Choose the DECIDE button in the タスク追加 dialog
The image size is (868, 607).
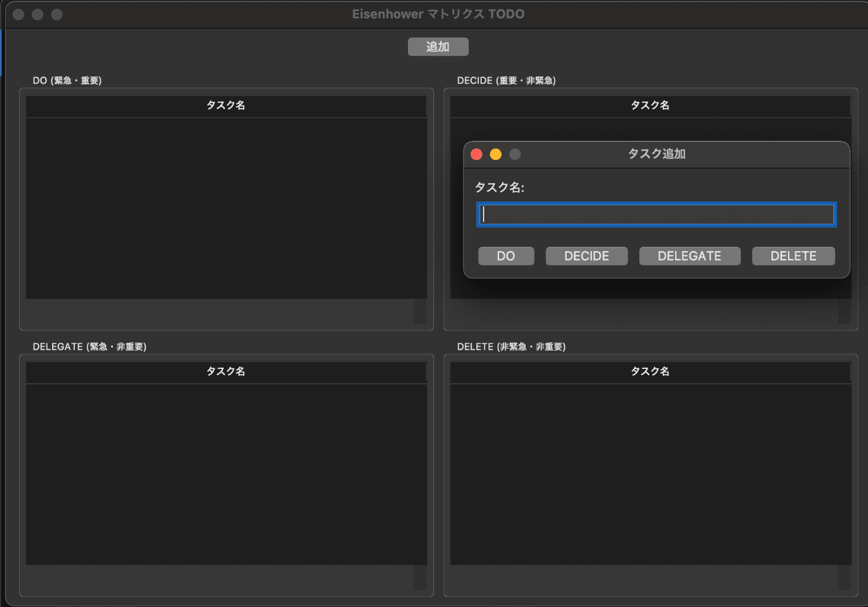pyautogui.click(x=587, y=256)
